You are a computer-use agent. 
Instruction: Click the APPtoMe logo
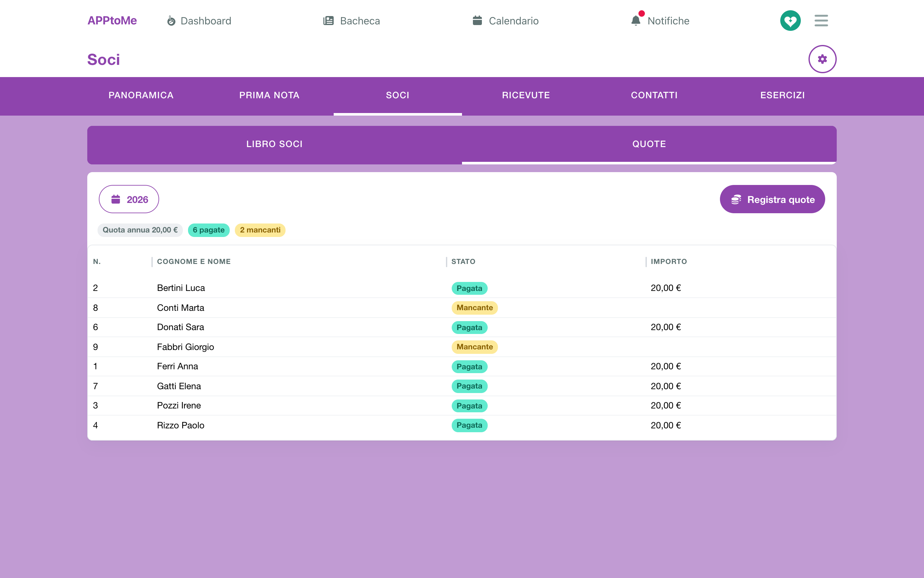[x=112, y=21]
